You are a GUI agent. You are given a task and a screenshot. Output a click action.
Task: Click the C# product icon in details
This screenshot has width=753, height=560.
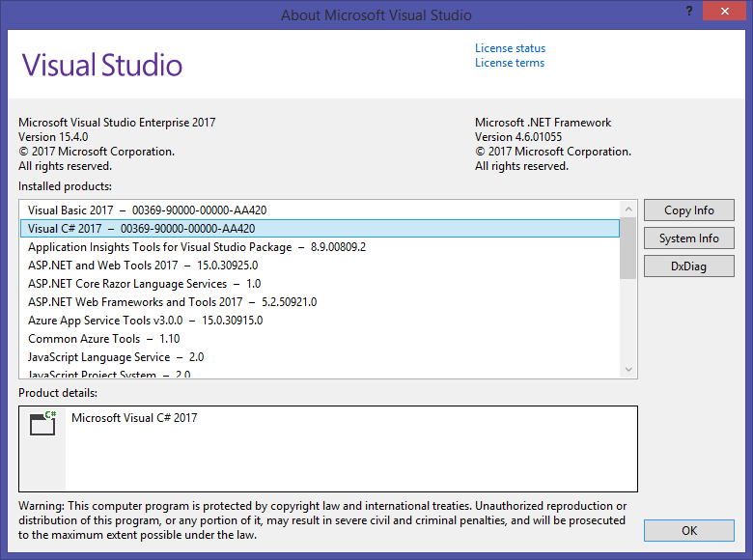[42, 423]
